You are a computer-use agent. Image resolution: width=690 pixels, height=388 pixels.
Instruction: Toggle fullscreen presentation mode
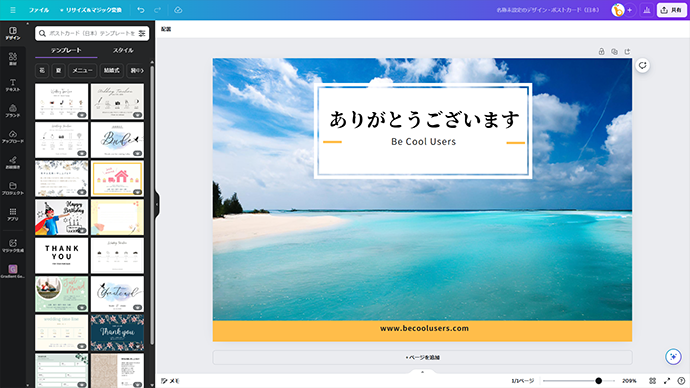[667, 381]
